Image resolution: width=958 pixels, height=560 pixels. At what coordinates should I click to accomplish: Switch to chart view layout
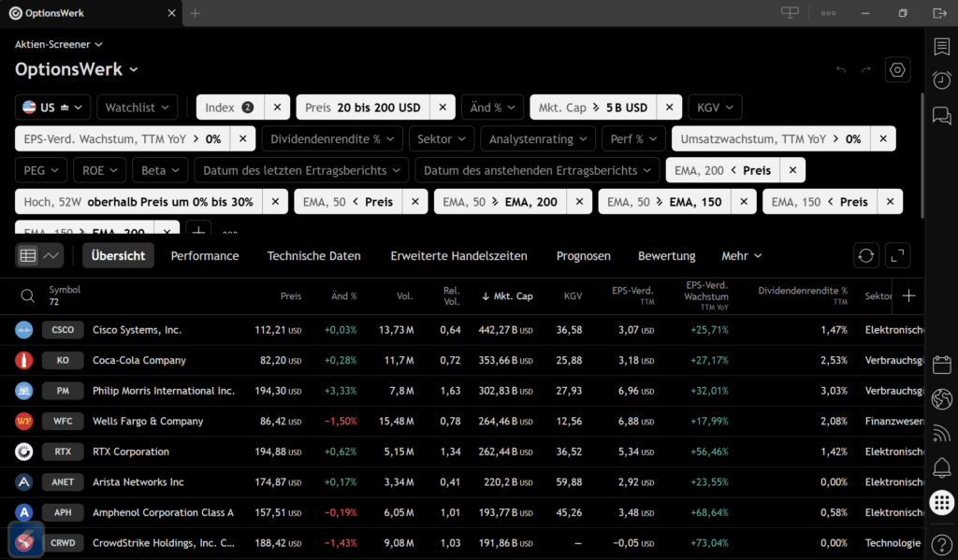51,255
